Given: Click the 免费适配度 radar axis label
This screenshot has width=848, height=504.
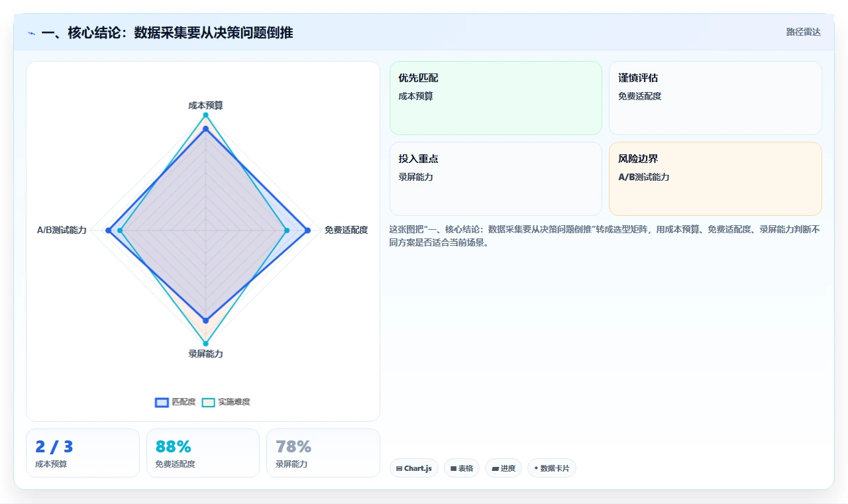Looking at the screenshot, I should [346, 230].
